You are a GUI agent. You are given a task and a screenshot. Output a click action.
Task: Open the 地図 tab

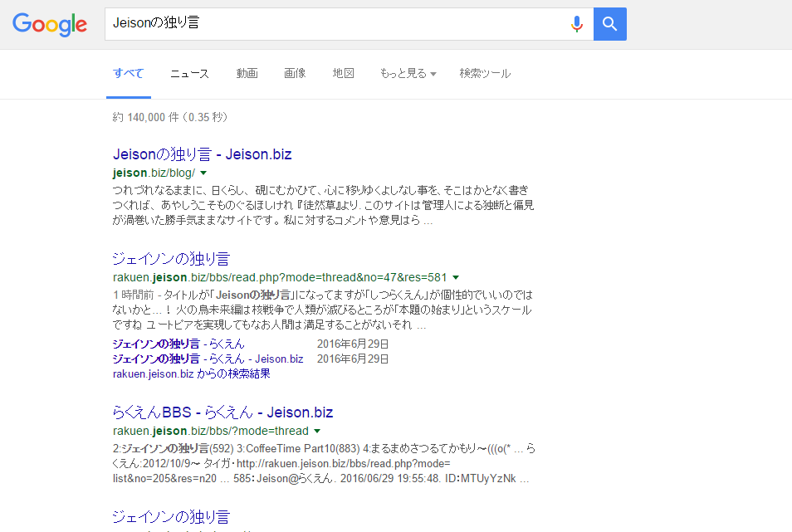344,73
